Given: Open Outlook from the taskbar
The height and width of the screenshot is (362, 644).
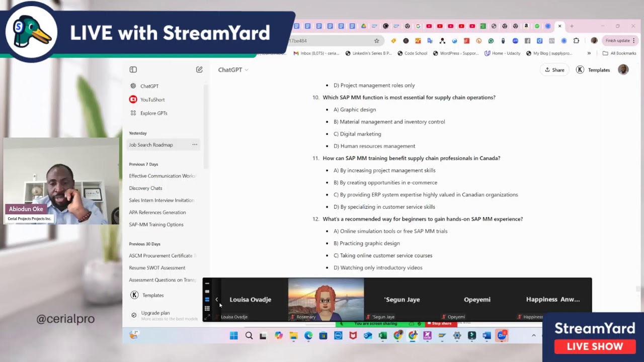Looking at the screenshot, I should [x=368, y=336].
